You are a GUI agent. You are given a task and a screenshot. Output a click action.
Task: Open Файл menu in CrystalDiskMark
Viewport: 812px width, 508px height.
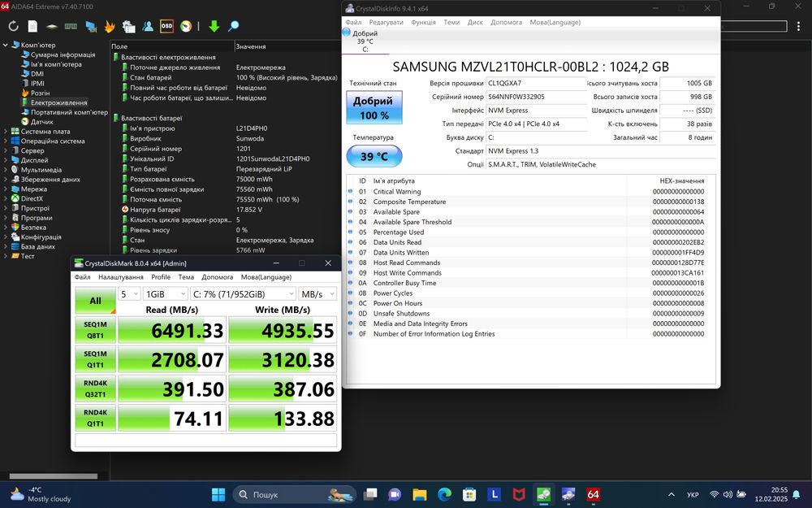(82, 277)
